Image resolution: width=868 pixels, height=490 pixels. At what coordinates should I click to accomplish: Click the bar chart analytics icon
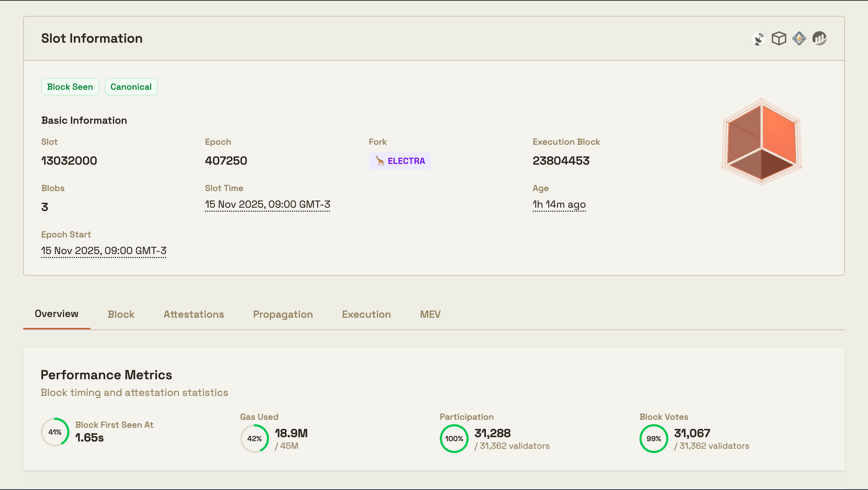pos(819,38)
